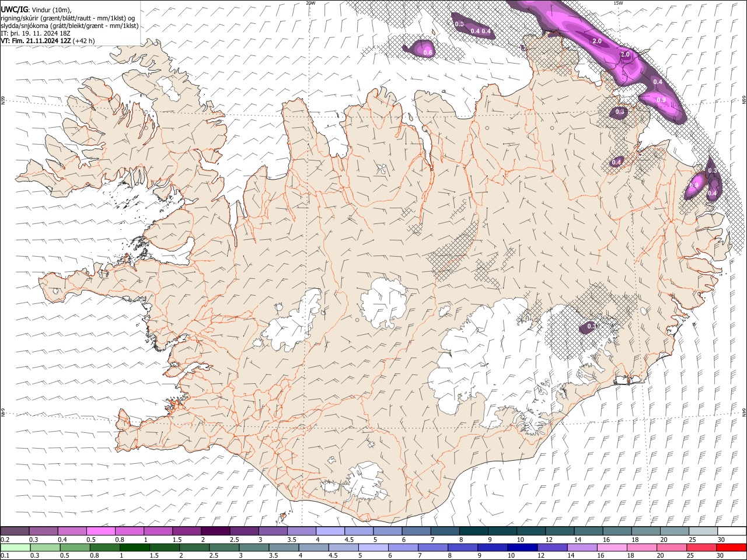
Task: Pick the pale grey swatch between 25 and 30, upper row
Action: coord(703,531)
